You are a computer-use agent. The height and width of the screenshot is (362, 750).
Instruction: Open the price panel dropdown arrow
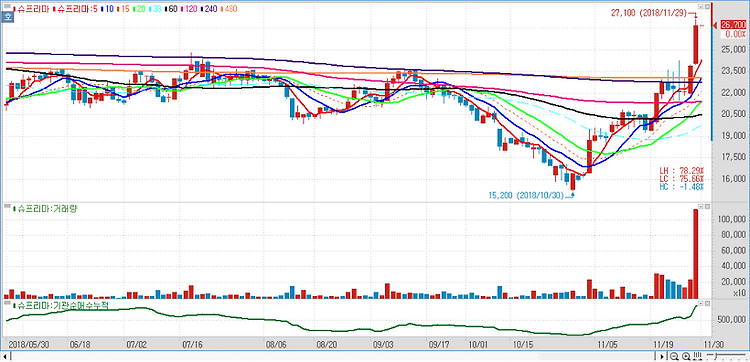700,7
